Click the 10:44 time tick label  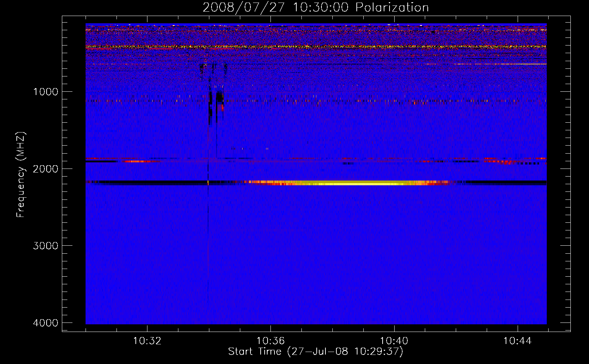(x=517, y=341)
